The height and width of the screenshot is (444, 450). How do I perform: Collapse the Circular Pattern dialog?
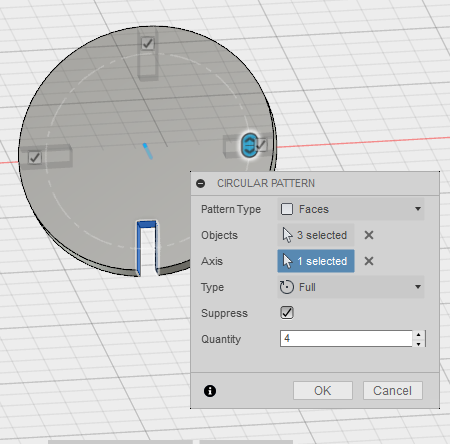point(201,183)
